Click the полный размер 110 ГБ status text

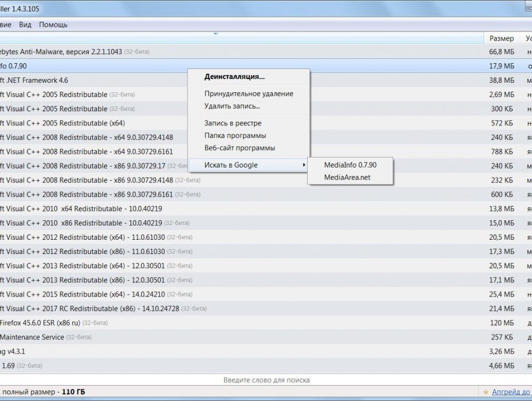tap(43, 392)
